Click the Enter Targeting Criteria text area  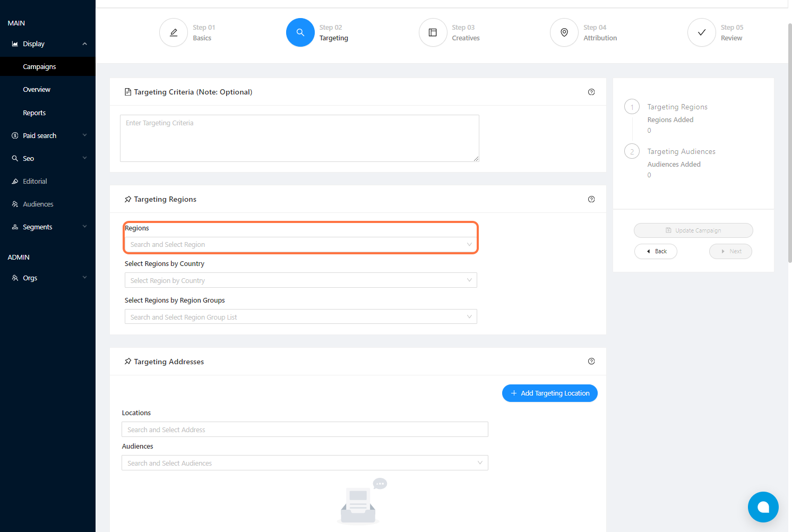tap(299, 138)
